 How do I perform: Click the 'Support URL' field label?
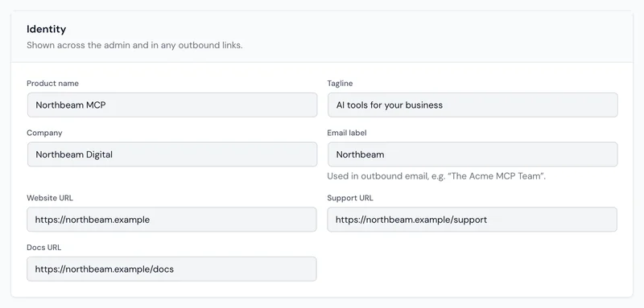click(350, 198)
